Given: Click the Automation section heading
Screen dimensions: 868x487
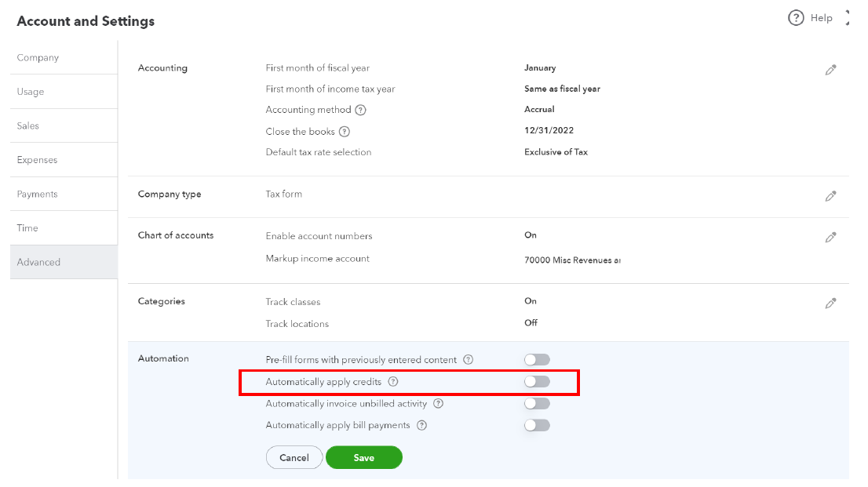Looking at the screenshot, I should coord(163,358).
